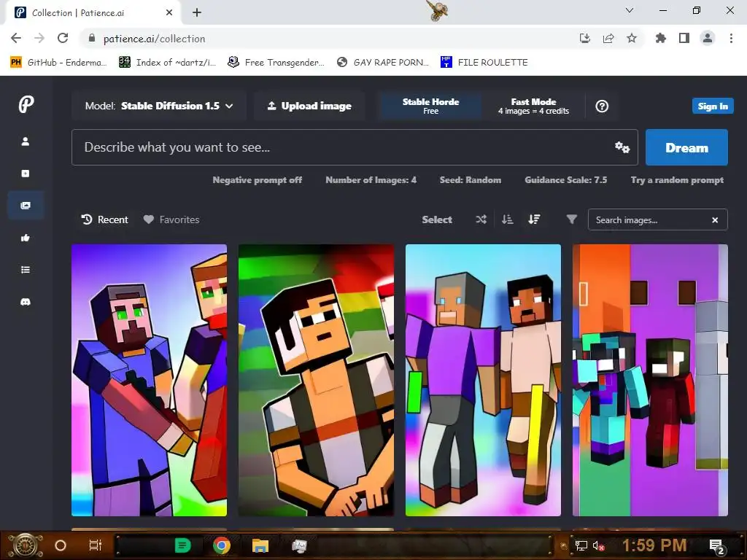Open the filter funnel icon
This screenshot has width=747, height=560.
click(572, 219)
